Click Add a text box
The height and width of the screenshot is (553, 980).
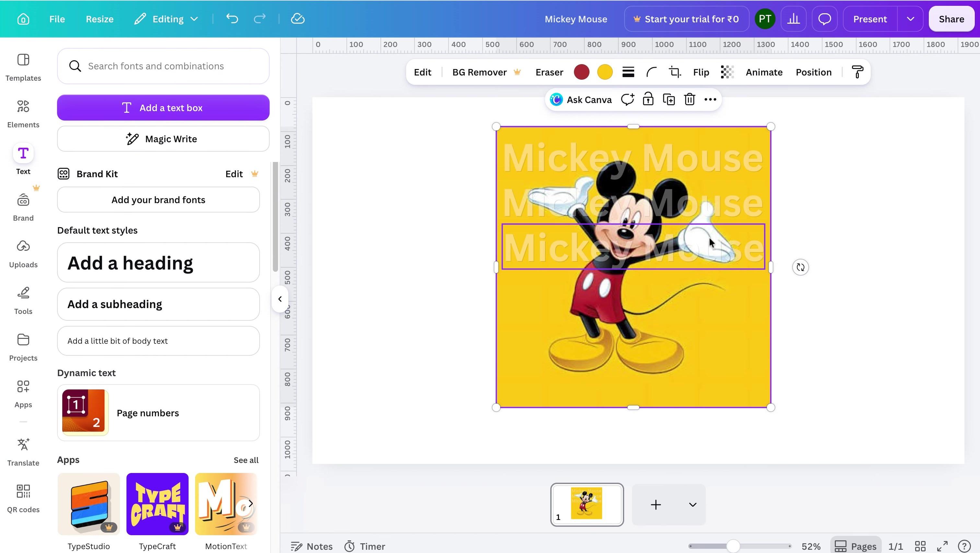pyautogui.click(x=163, y=108)
